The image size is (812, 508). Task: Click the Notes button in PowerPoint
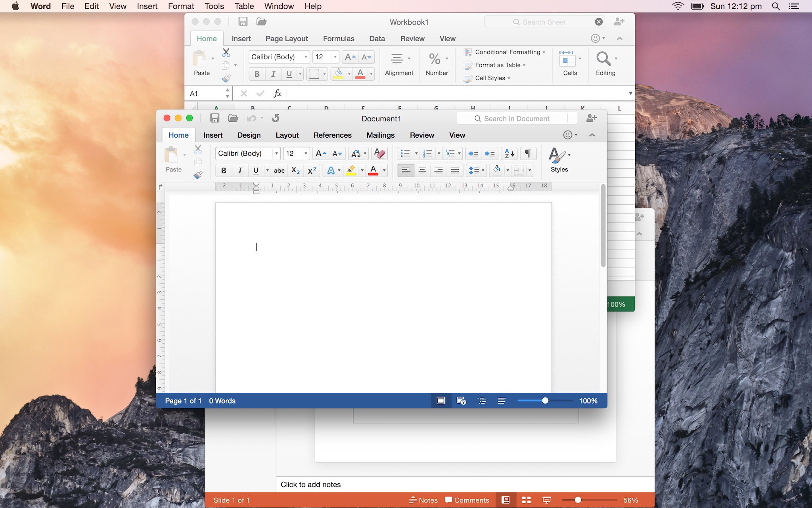pos(423,500)
